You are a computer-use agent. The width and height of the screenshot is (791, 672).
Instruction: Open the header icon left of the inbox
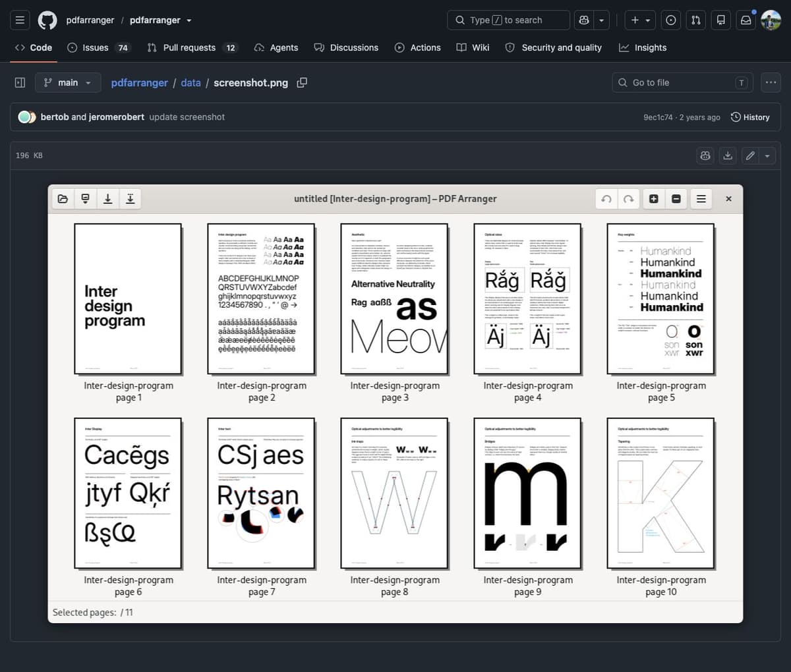point(721,20)
